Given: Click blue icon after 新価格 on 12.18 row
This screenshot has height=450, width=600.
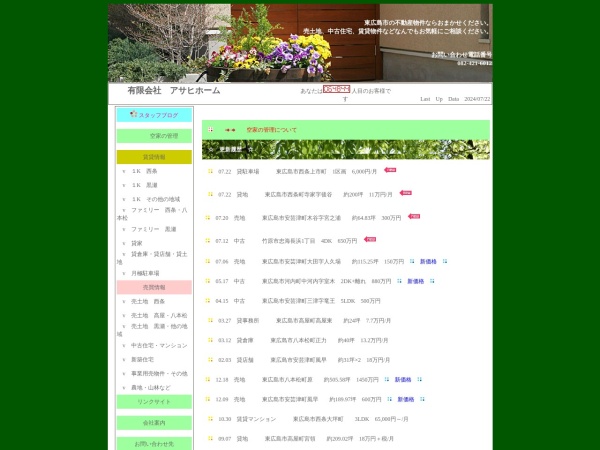Looking at the screenshot, I should (x=419, y=379).
